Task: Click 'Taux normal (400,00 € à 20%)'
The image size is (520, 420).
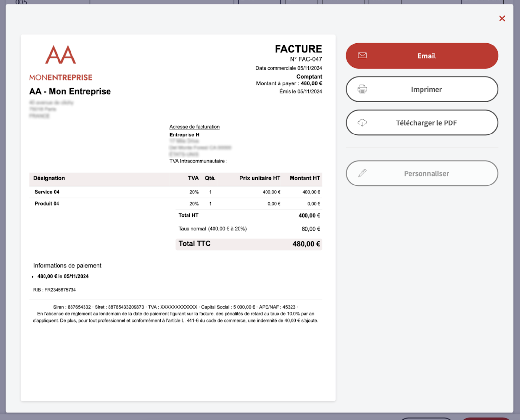Action: click(x=213, y=229)
